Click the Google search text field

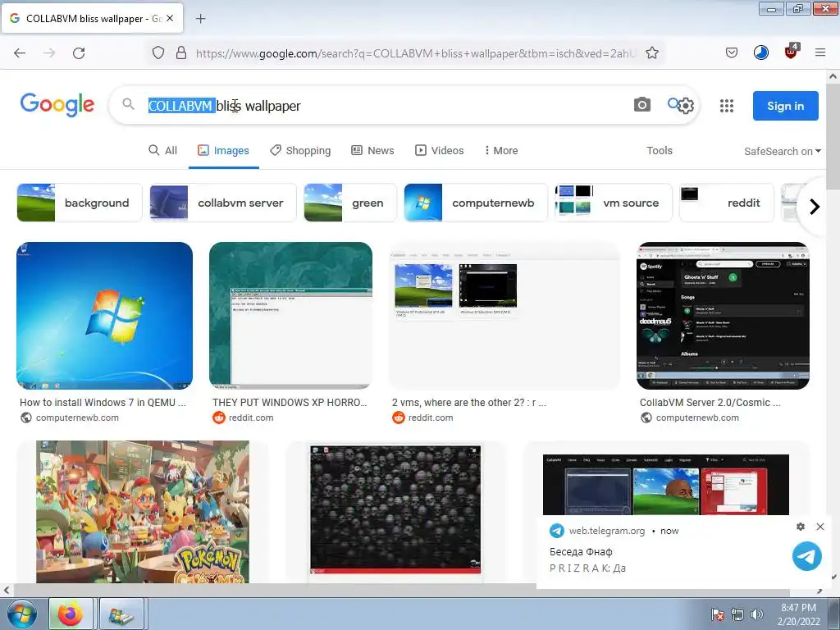[x=386, y=106]
